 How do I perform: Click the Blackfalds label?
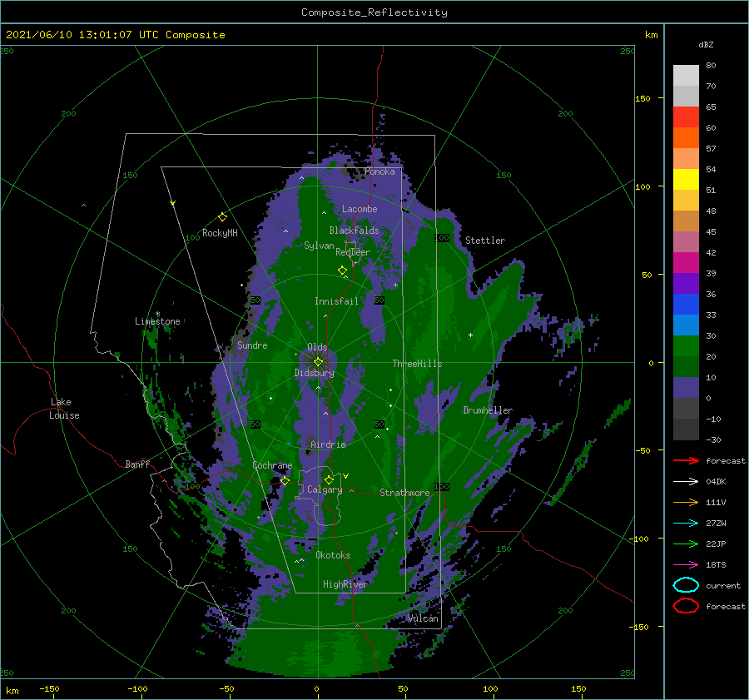point(354,231)
